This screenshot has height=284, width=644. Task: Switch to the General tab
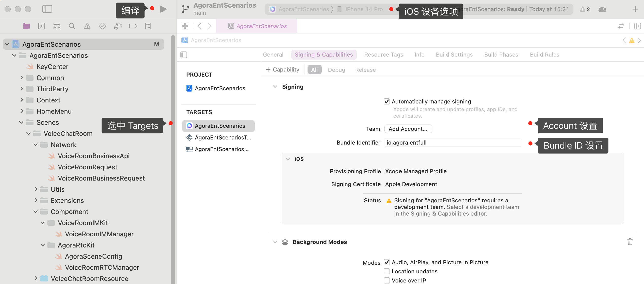[x=273, y=55]
